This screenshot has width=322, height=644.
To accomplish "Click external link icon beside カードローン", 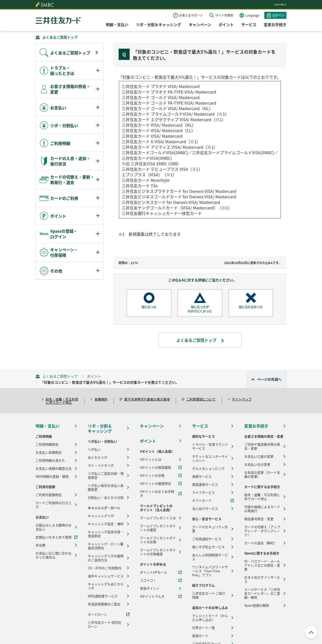I will [128, 614].
